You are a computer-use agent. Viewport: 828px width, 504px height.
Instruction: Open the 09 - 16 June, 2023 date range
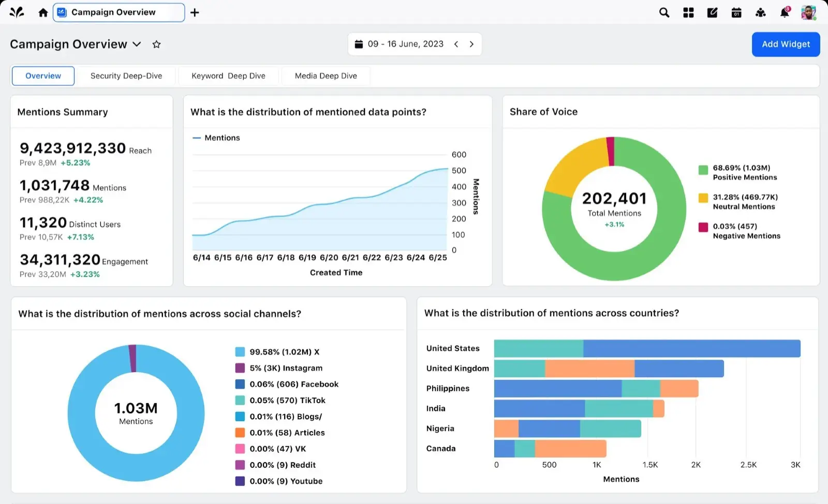406,44
